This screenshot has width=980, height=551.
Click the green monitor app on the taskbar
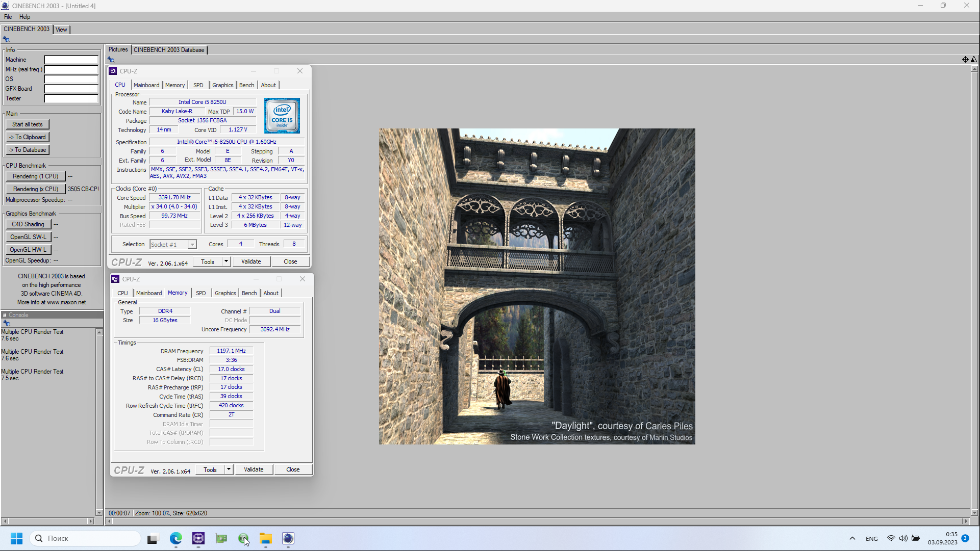click(221, 538)
